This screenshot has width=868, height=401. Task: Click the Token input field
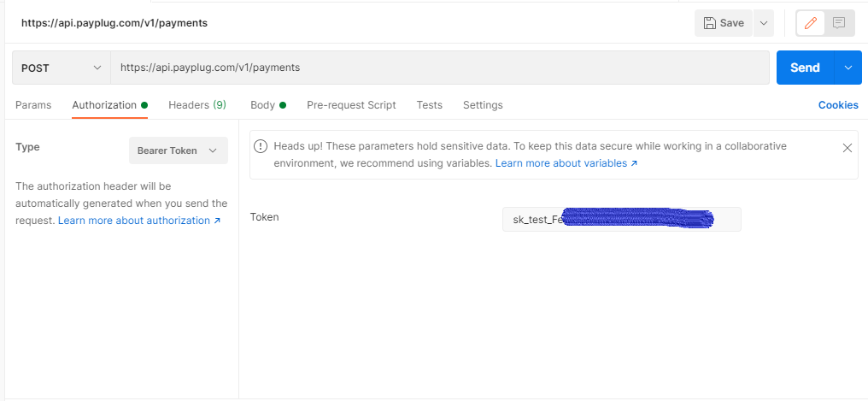pyautogui.click(x=622, y=220)
